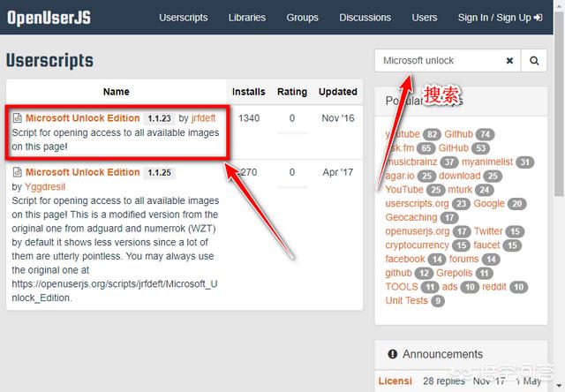Click the magnifier search button

[x=534, y=61]
